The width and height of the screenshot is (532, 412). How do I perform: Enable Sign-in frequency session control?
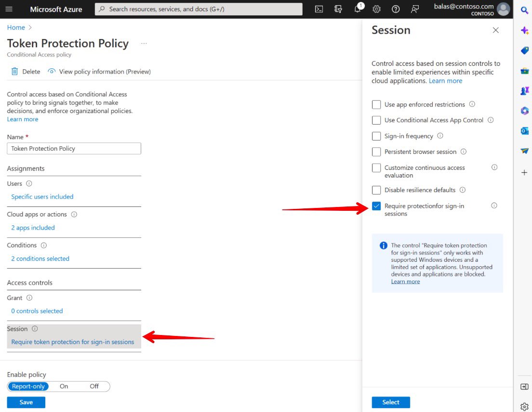point(376,136)
